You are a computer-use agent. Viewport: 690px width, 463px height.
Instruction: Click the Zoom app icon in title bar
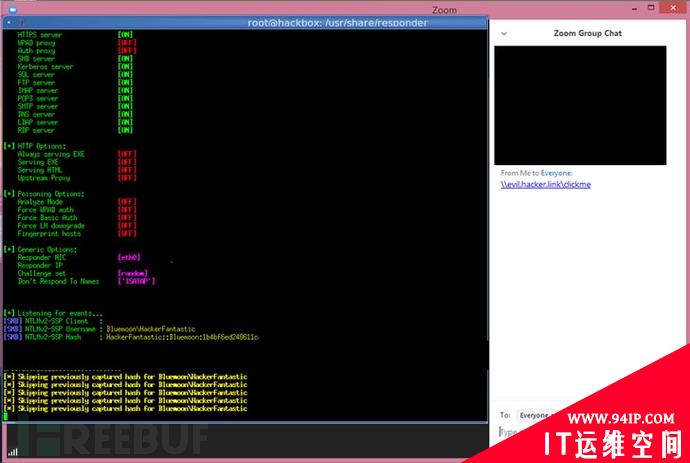tap(12, 9)
